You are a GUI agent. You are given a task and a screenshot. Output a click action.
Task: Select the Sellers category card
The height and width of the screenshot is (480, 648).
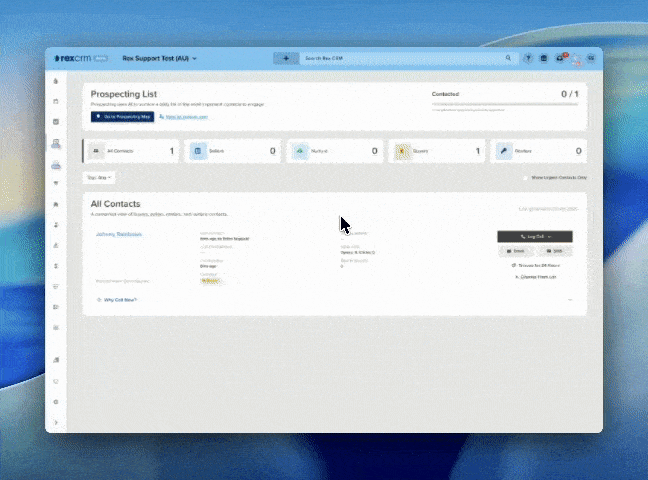(x=233, y=151)
